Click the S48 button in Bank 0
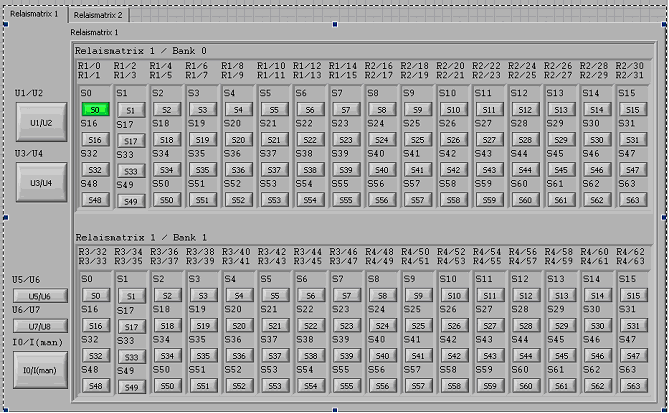669x413 pixels. coord(95,200)
